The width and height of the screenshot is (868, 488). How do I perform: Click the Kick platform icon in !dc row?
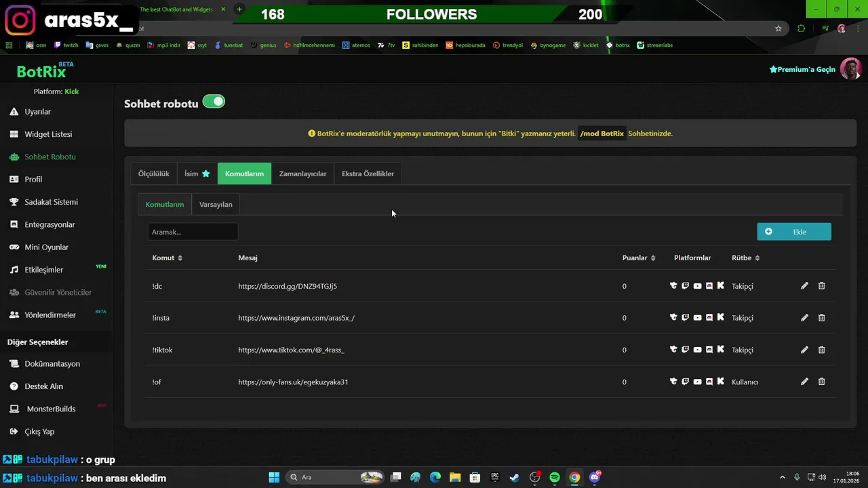720,286
